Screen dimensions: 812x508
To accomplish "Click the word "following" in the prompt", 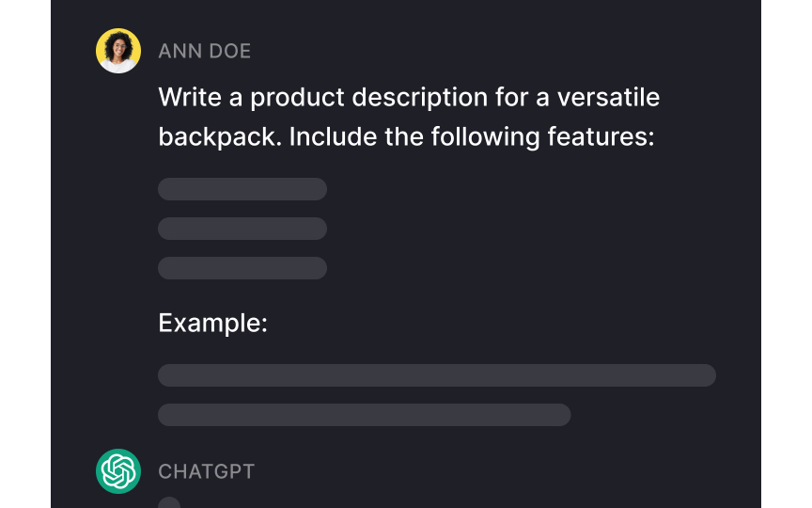I will click(485, 138).
